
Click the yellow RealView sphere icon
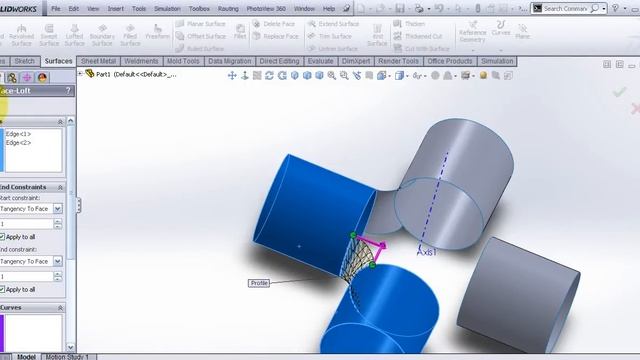click(x=483, y=76)
